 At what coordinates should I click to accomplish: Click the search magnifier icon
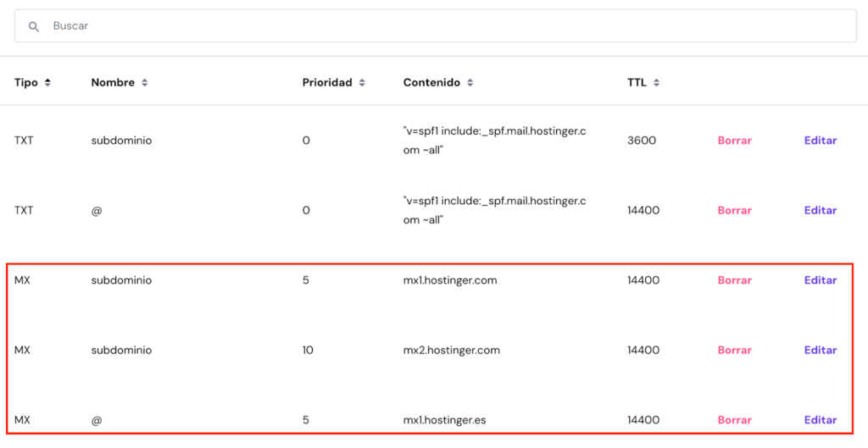coord(34,26)
